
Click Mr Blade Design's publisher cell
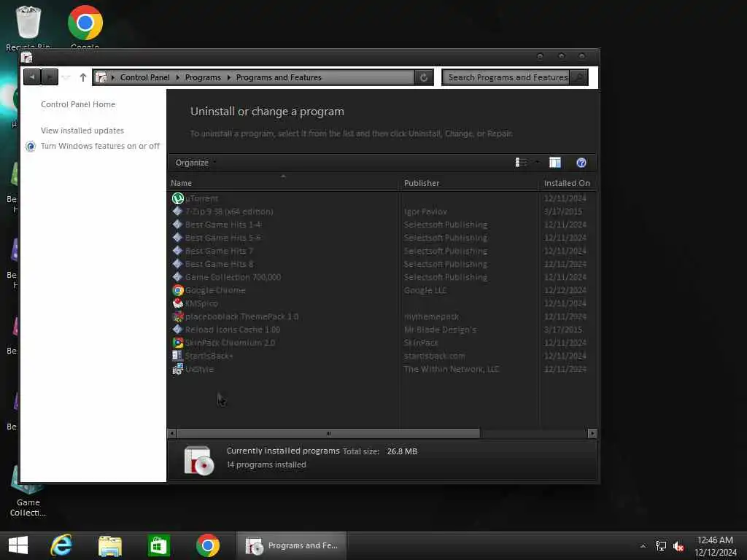(440, 330)
